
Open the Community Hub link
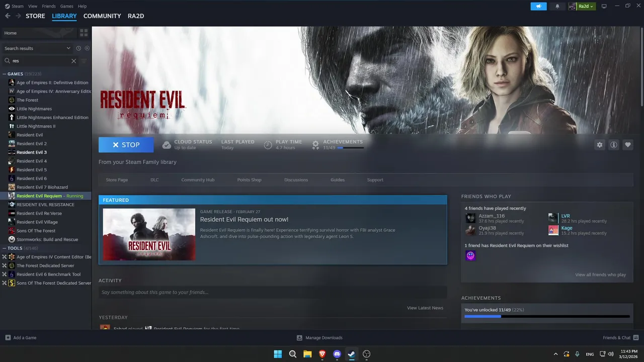click(198, 180)
